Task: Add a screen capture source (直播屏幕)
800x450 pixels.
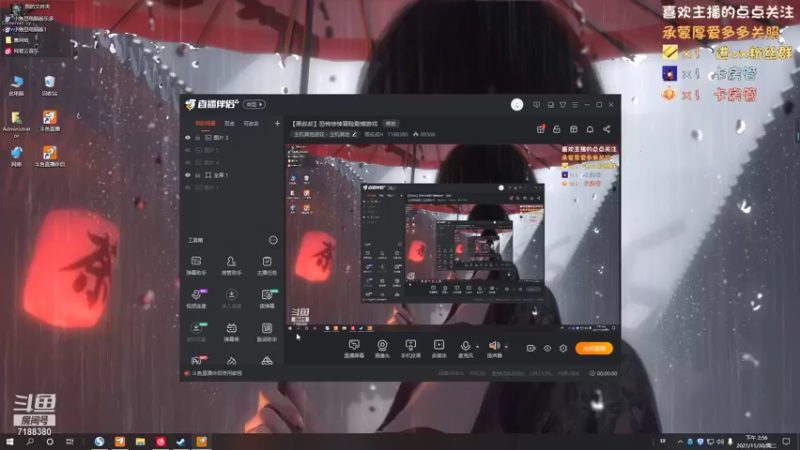Action: 354,348
